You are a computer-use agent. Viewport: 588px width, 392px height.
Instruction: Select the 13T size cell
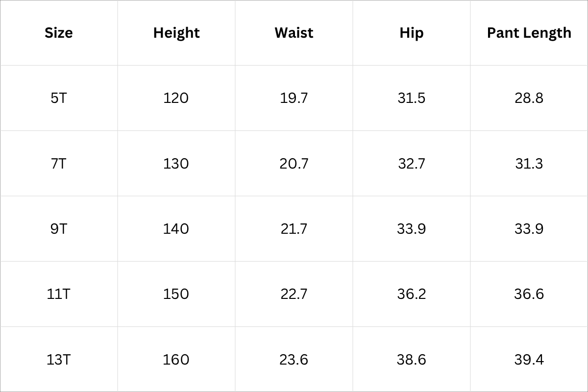[x=58, y=360]
